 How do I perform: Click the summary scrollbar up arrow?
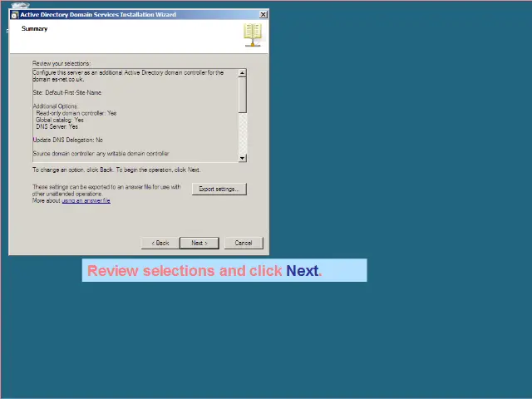[242, 73]
